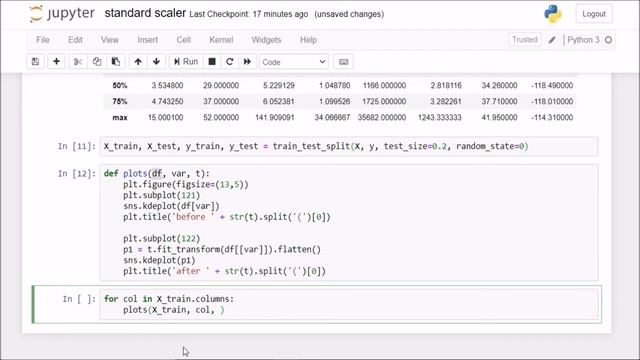Screen dimensions: 640x360
Task: Click the 75% row label
Action: (x=120, y=102)
